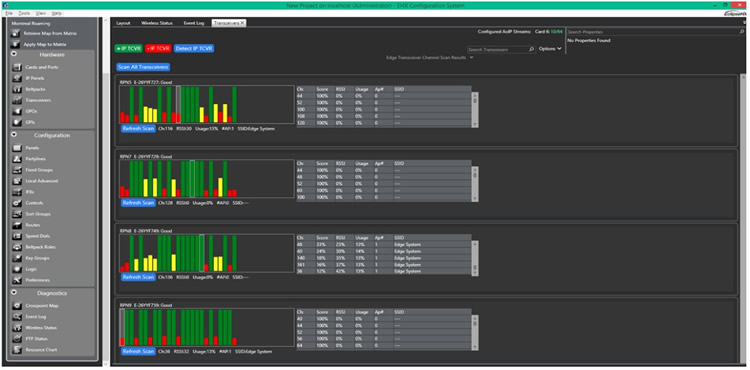Open the Partylines configuration item
This screenshot has height=370, width=750.
[x=35, y=159]
